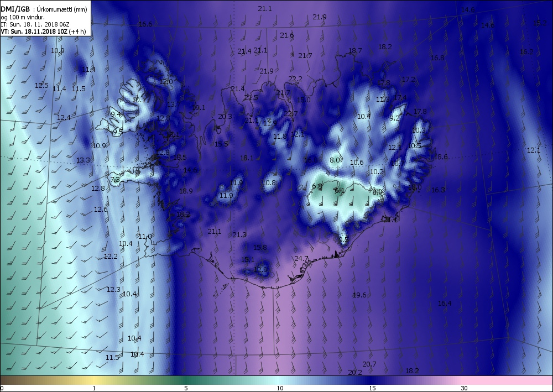Click the 18.6 value off the east coast
The height and width of the screenshot is (392, 553).
pyautogui.click(x=441, y=157)
